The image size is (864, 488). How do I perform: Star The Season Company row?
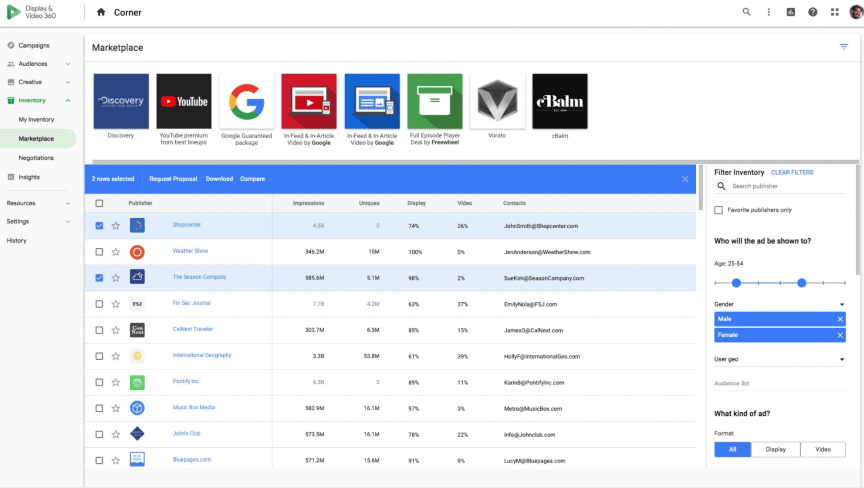116,278
